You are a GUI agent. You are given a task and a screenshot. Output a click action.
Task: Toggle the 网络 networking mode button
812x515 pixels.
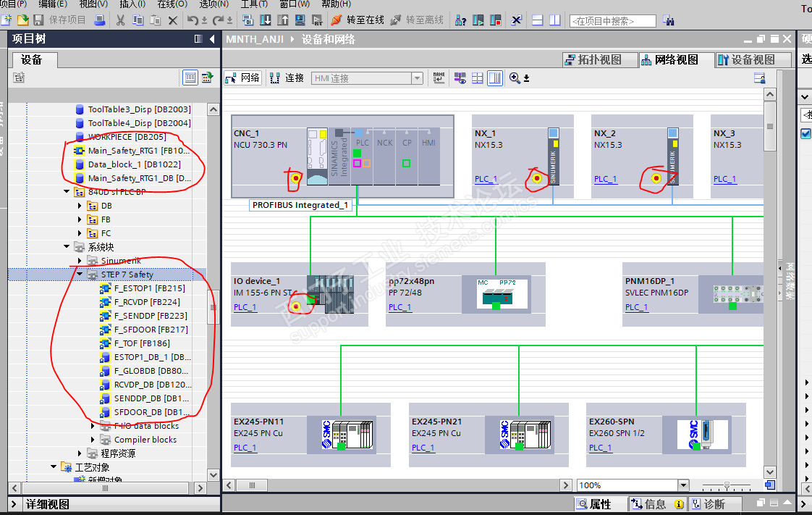tap(243, 78)
